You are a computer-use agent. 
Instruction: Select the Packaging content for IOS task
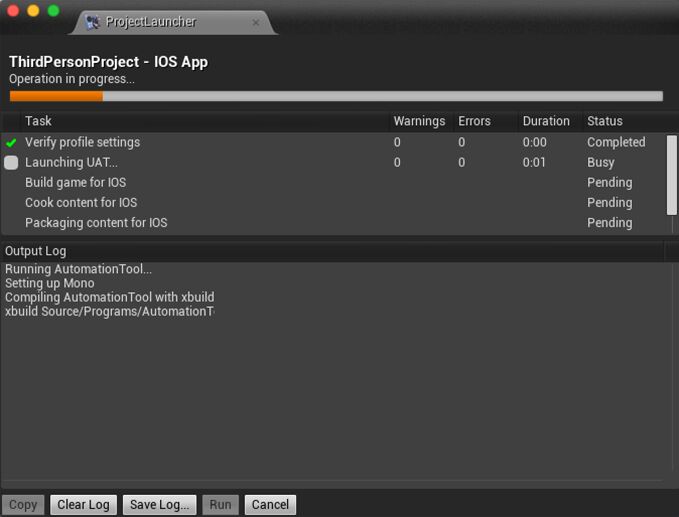[x=333, y=223]
